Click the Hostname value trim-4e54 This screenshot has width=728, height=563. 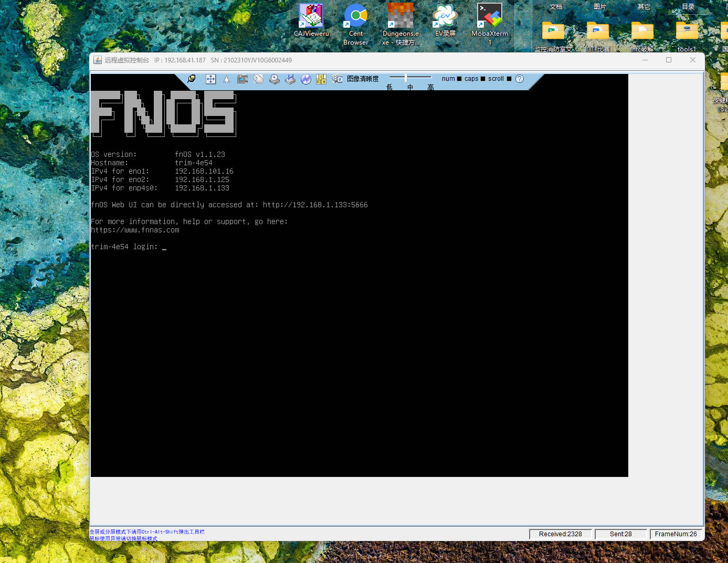coord(194,163)
